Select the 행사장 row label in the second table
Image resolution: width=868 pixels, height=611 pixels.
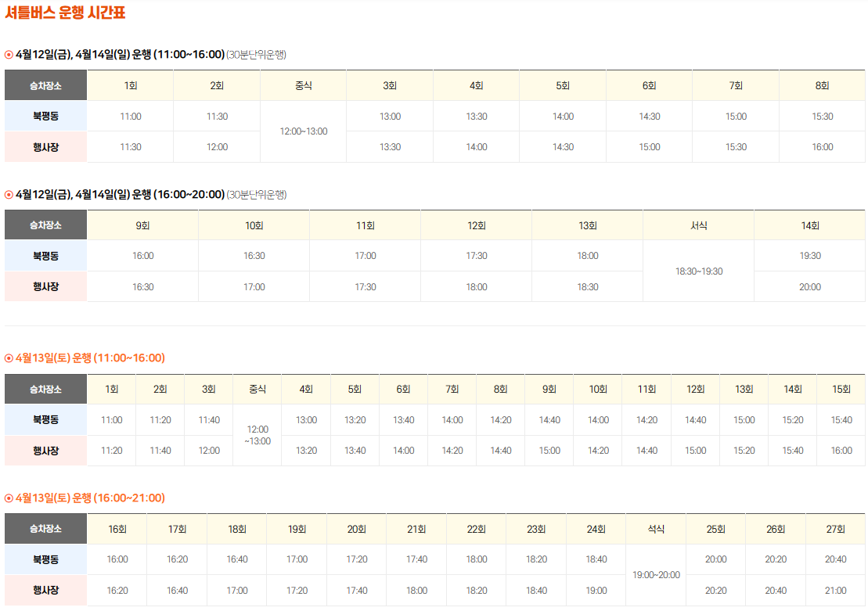(x=45, y=286)
